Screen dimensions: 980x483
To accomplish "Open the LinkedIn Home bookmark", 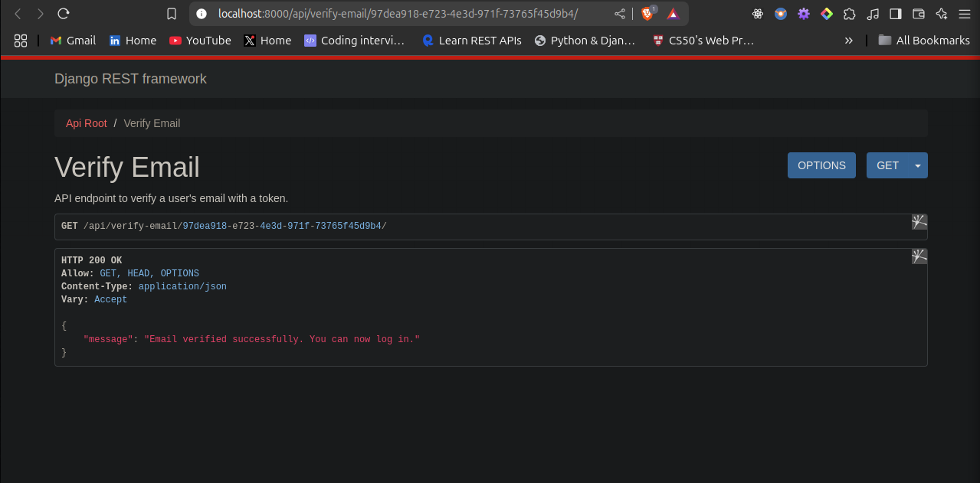I will tap(133, 41).
